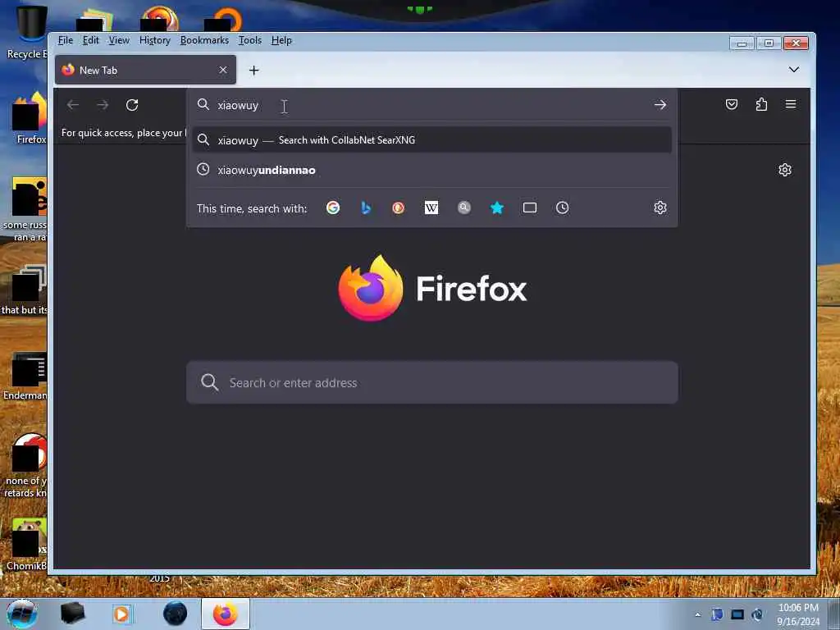
Task: Search this time with Wikipedia
Action: click(x=431, y=208)
